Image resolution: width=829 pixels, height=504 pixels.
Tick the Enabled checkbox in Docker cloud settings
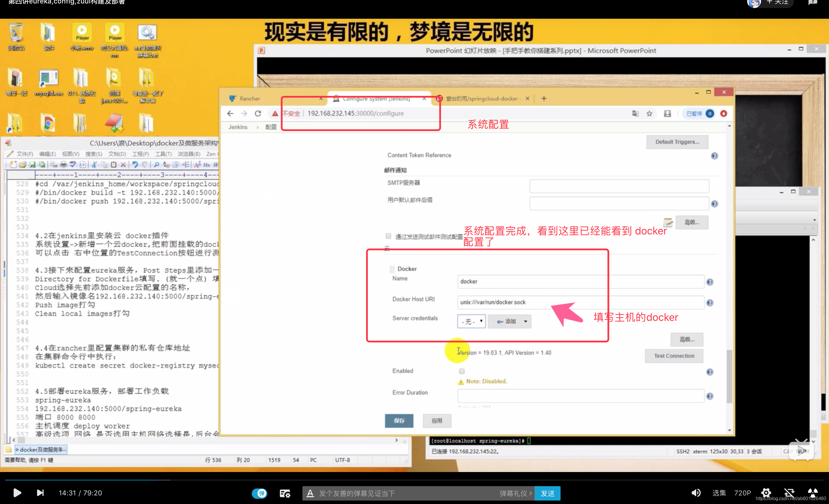coord(462,371)
